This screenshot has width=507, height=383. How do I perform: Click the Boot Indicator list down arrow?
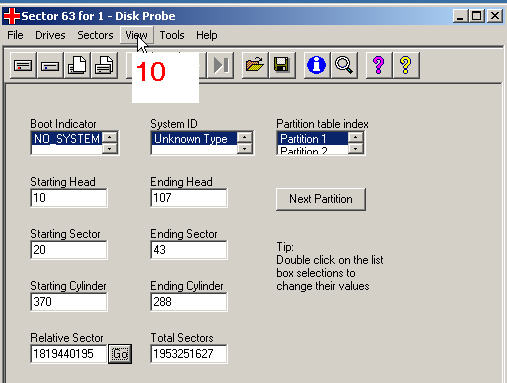pyautogui.click(x=110, y=148)
